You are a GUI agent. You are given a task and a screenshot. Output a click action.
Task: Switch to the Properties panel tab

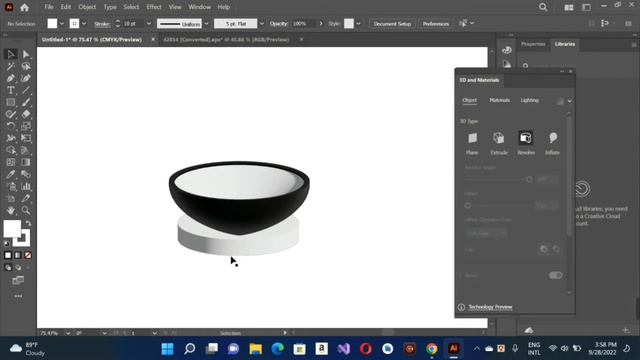point(533,44)
